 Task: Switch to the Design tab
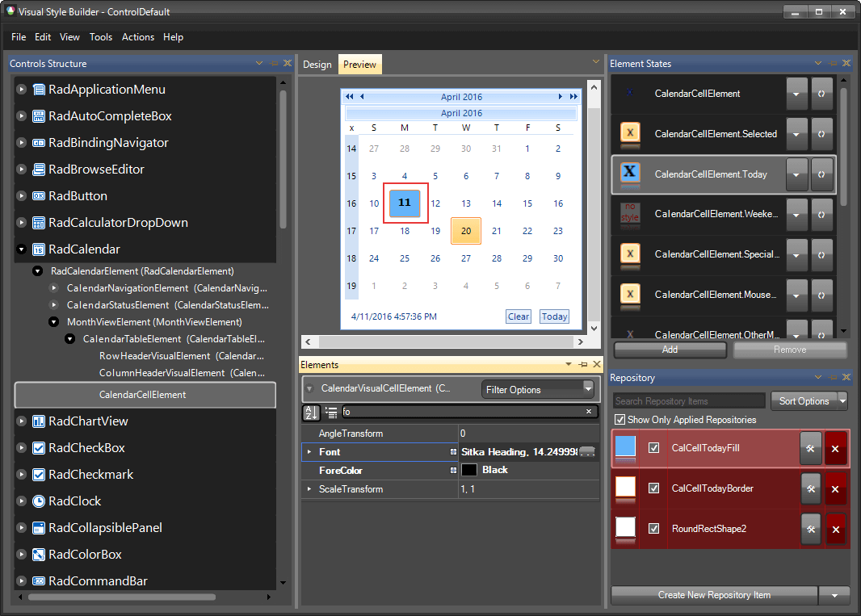317,64
